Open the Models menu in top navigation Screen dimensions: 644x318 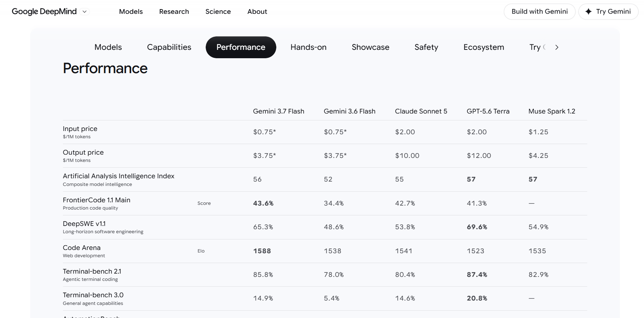(x=131, y=12)
